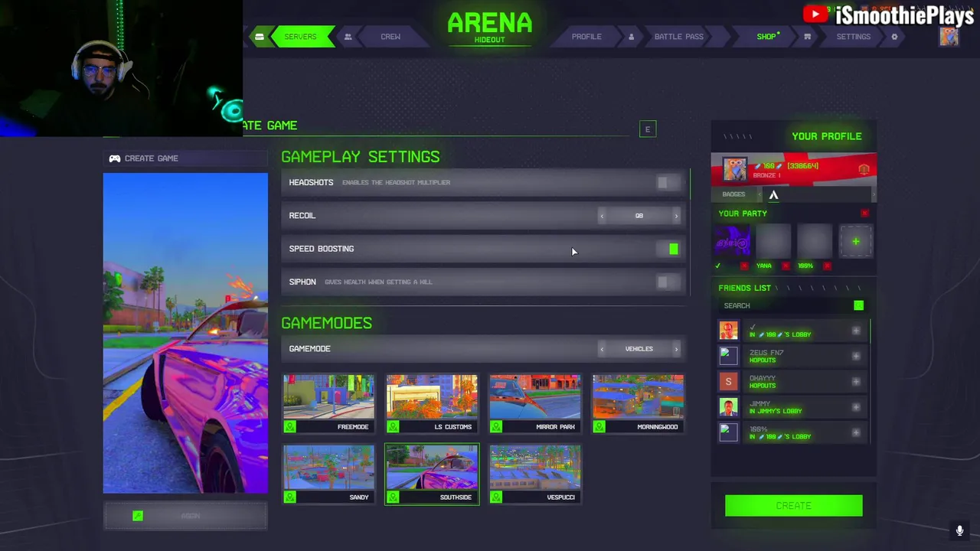Click the profile avatar in Your Profile

pyautogui.click(x=734, y=169)
